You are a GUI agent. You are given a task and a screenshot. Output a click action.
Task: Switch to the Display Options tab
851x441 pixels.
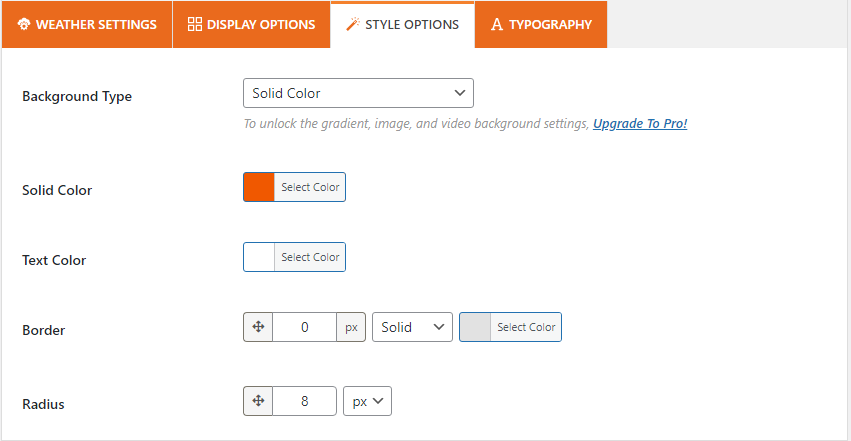(x=251, y=24)
